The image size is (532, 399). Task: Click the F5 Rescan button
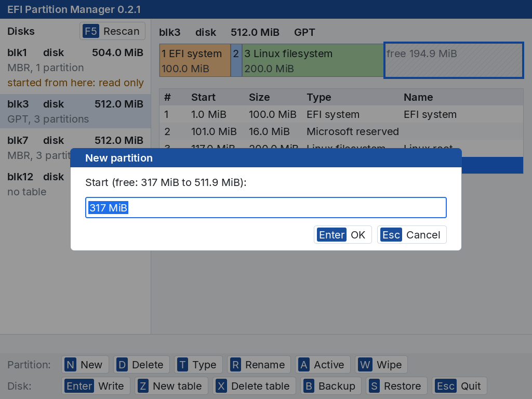(112, 31)
